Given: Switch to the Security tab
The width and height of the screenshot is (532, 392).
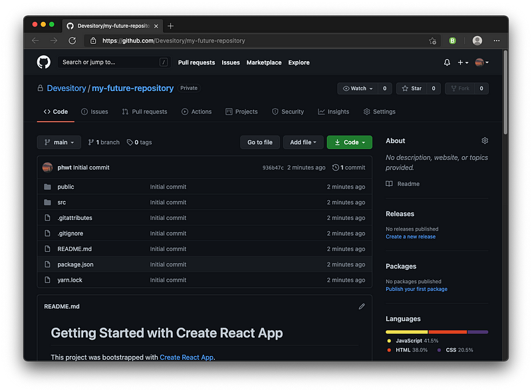Looking at the screenshot, I should (x=288, y=112).
